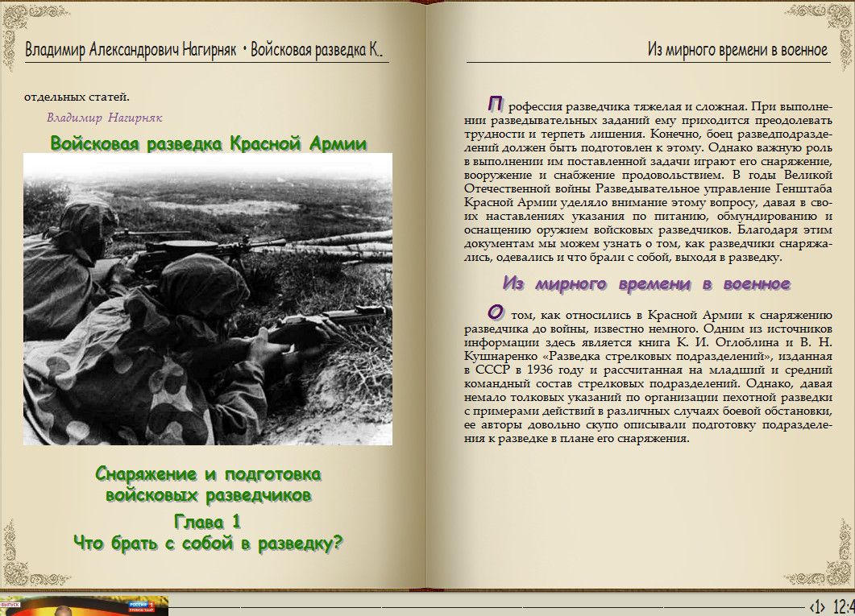Click the drop cap letter 'О'
The image size is (855, 616).
click(496, 312)
